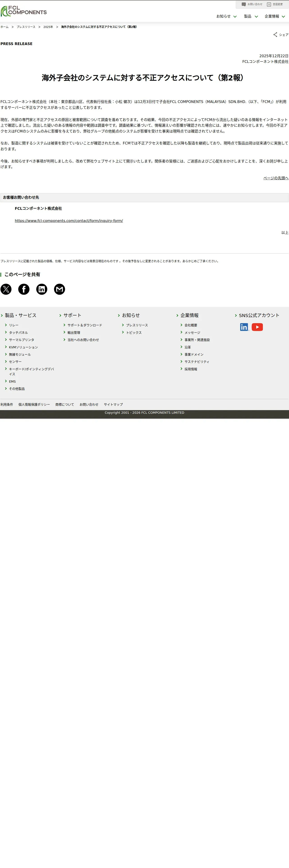
Task: Open トピックス footer link
Action: pyautogui.click(x=134, y=333)
